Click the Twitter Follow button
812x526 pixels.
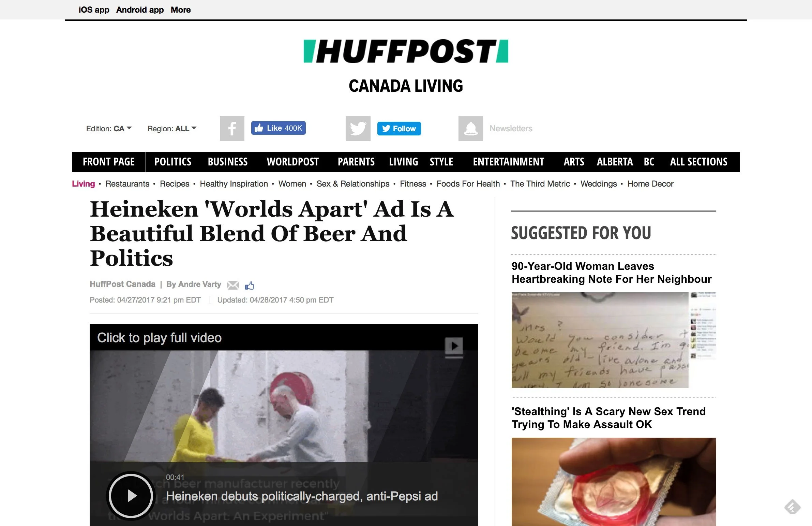pyautogui.click(x=399, y=129)
